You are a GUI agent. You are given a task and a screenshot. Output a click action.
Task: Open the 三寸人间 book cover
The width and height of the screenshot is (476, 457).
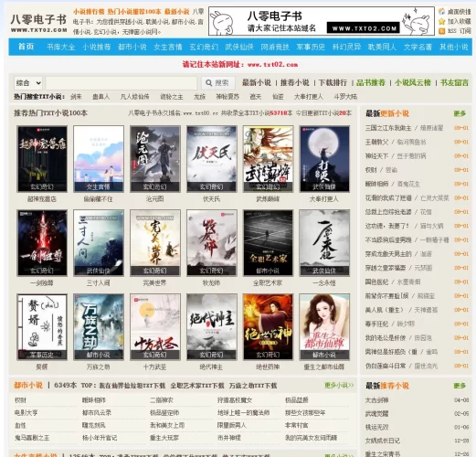click(99, 243)
